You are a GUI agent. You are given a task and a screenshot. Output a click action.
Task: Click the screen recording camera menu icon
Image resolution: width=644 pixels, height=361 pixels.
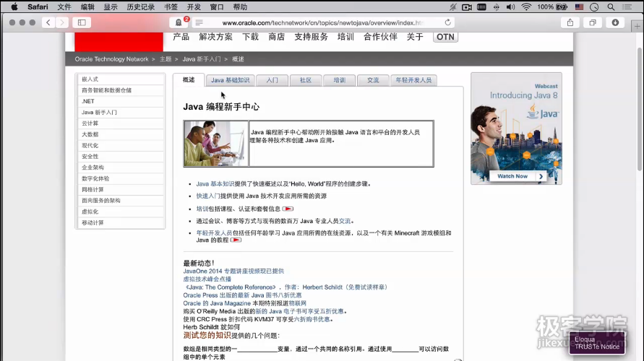click(x=467, y=7)
